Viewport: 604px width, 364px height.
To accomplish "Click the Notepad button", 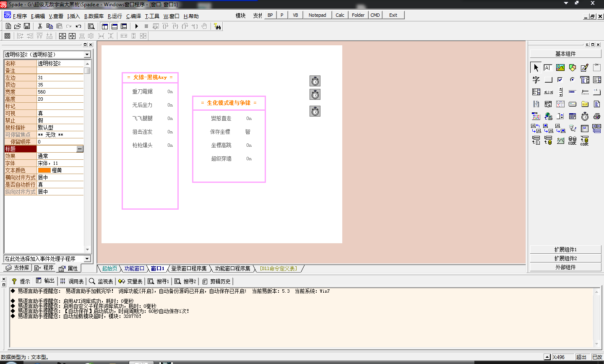I will [x=317, y=15].
